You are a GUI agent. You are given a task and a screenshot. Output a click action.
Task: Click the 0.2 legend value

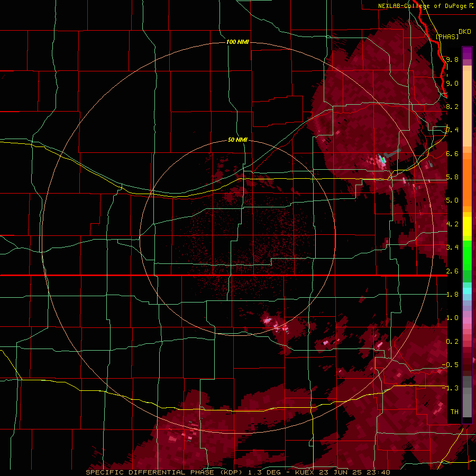(x=452, y=342)
